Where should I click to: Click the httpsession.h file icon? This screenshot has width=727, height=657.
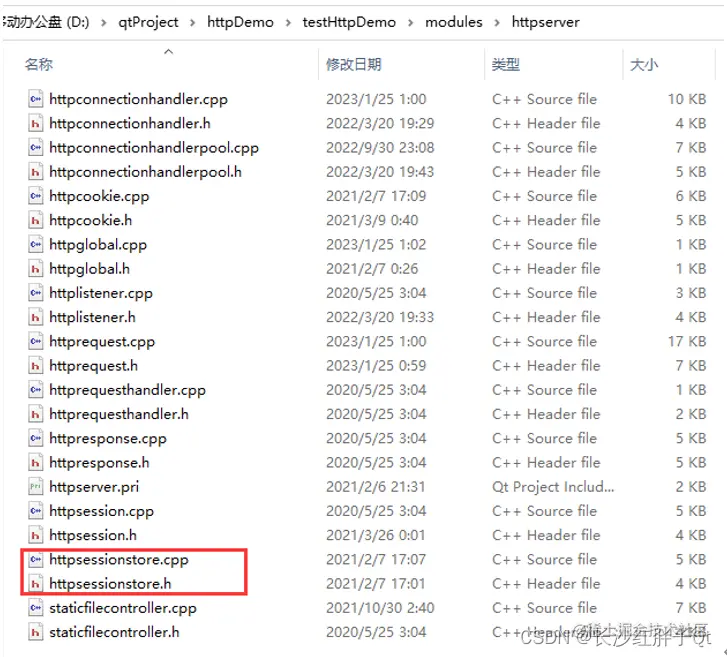tap(36, 535)
